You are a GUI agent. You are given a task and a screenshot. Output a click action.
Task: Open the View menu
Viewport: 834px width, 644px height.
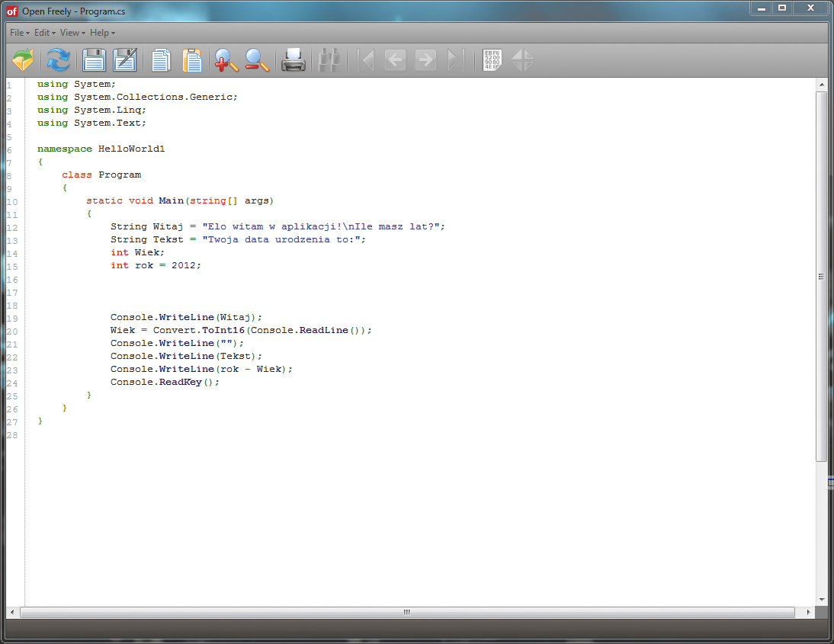72,33
